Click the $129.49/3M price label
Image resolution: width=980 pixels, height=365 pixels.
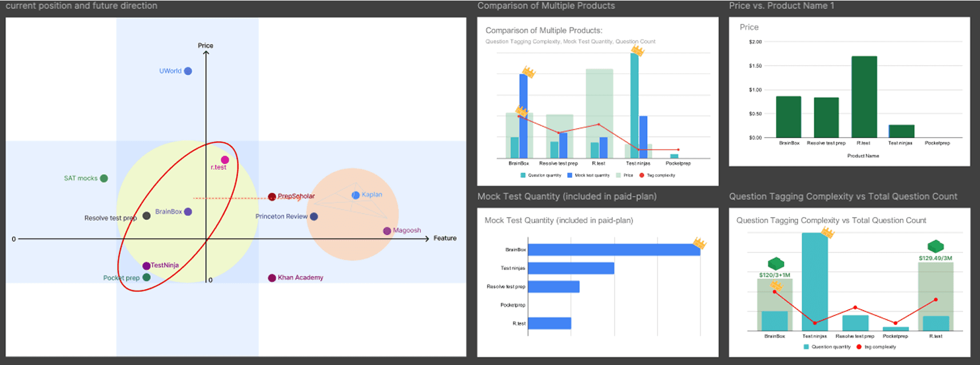[935, 258]
